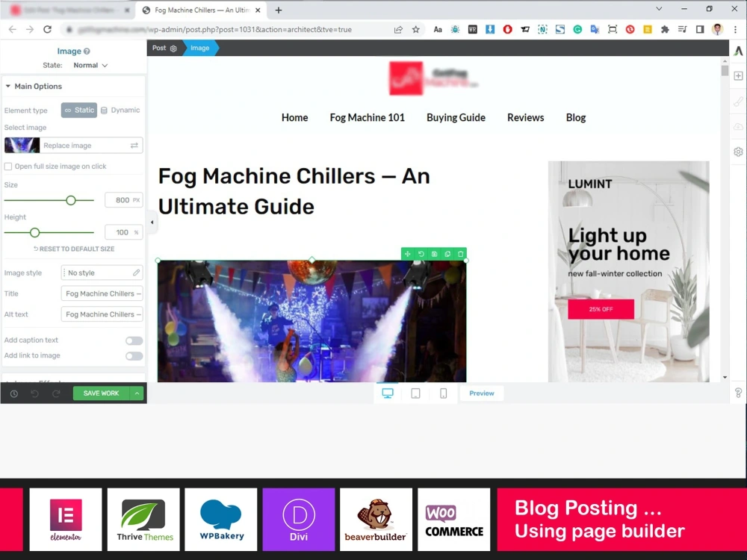The width and height of the screenshot is (747, 560).
Task: Open the browser tab search chevron
Action: (x=659, y=9)
